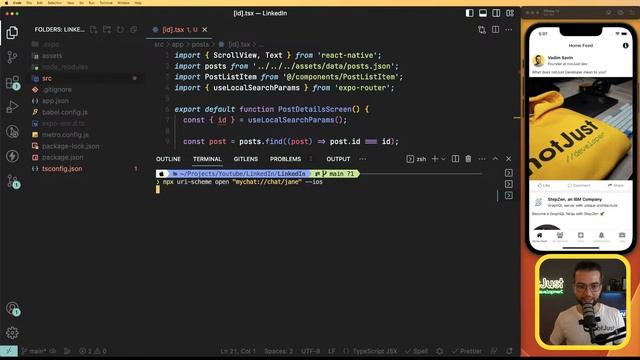Close the [id].tsx editor tab
Screen dimensions: 640x360
click(205, 29)
